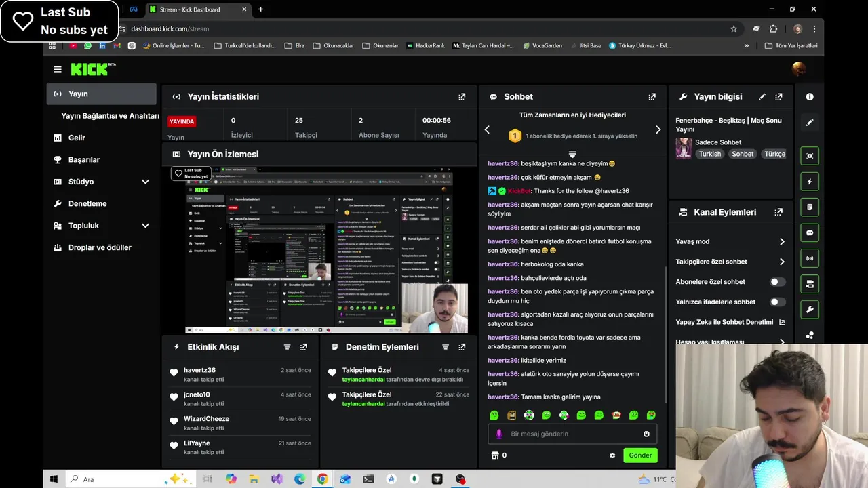Open Visual Studio from the taskbar

pyautogui.click(x=276, y=479)
